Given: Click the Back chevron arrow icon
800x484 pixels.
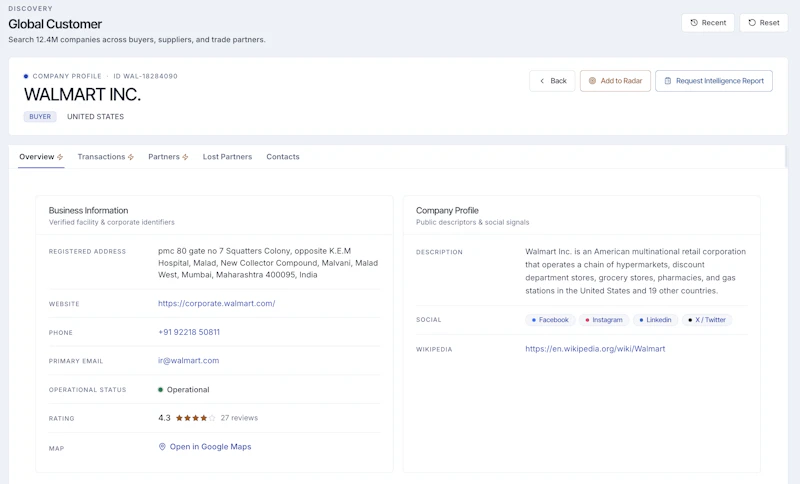Looking at the screenshot, I should (542, 81).
